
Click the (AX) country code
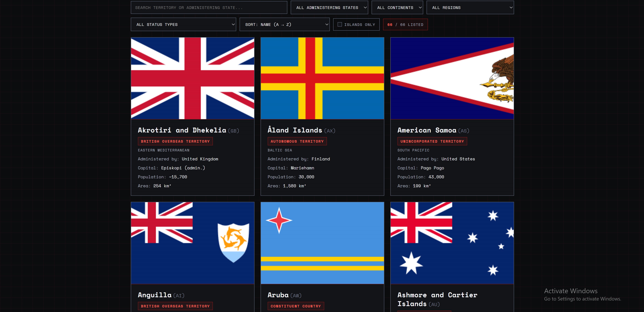click(x=329, y=131)
